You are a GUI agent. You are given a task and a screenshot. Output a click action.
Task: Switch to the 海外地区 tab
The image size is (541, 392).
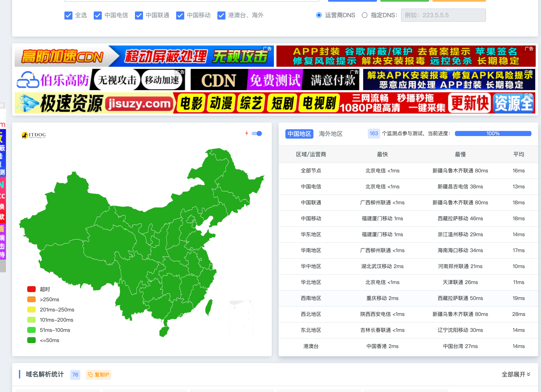[x=331, y=134]
